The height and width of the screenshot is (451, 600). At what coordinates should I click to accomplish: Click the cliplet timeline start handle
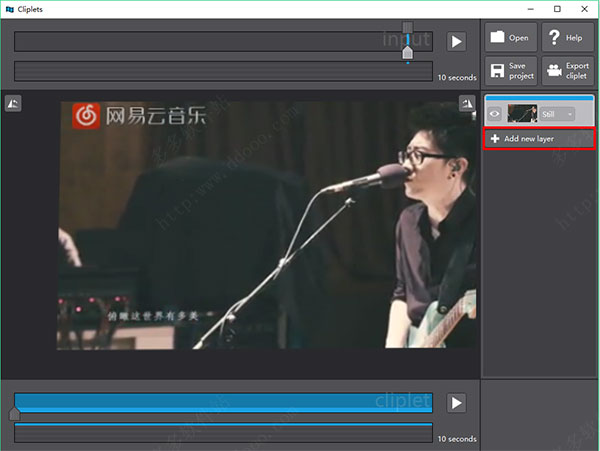15,414
